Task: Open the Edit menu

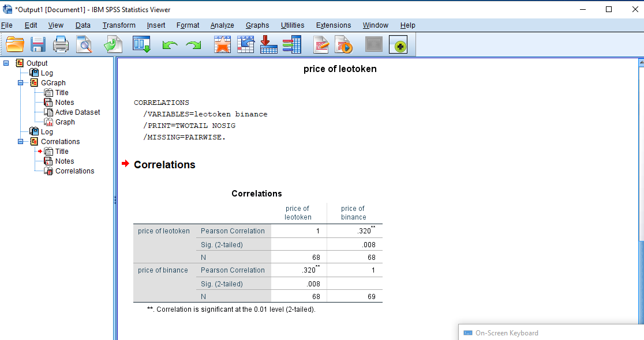Action: click(x=31, y=25)
